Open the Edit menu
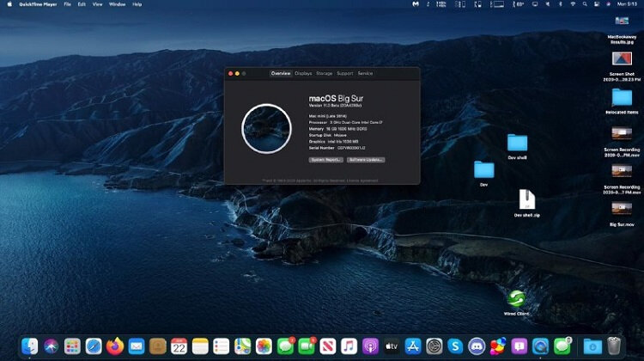This screenshot has height=361, width=644. [82, 4]
